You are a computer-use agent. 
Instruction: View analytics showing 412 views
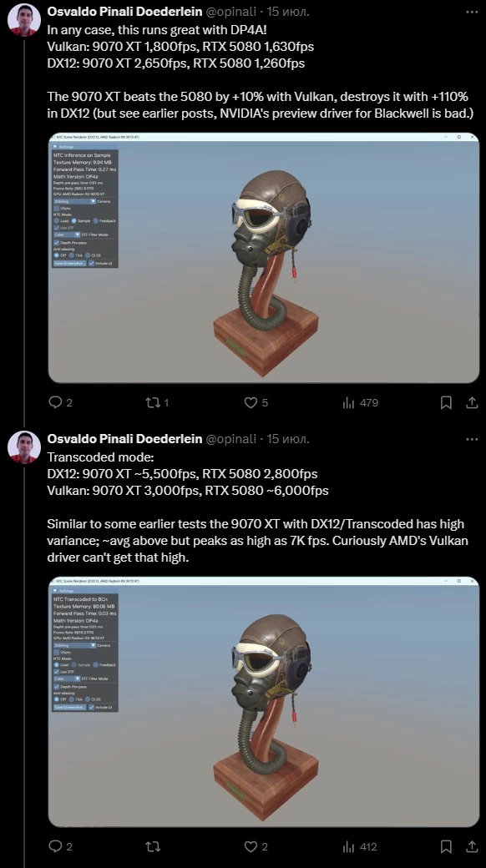(360, 846)
